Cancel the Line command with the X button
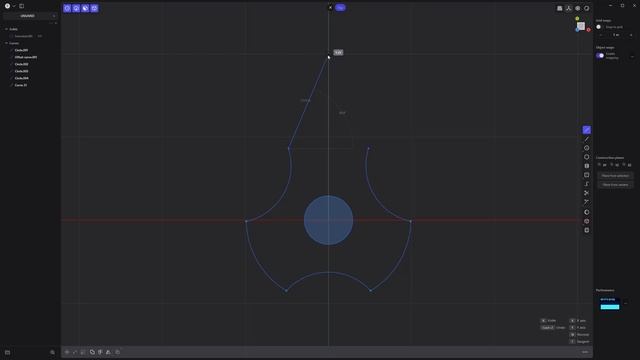The image size is (640, 360). click(330, 8)
